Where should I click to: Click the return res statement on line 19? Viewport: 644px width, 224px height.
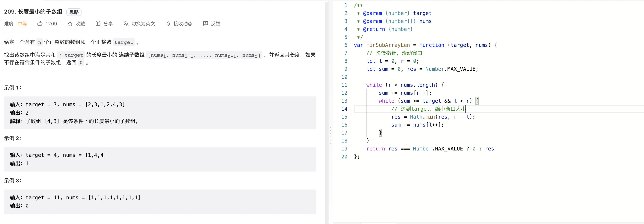430,149
